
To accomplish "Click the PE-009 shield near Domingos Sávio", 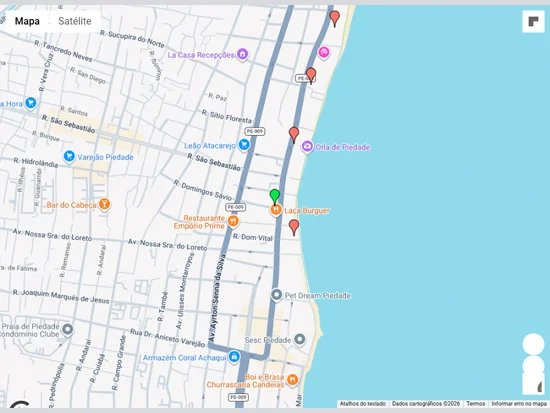I will pos(235,207).
